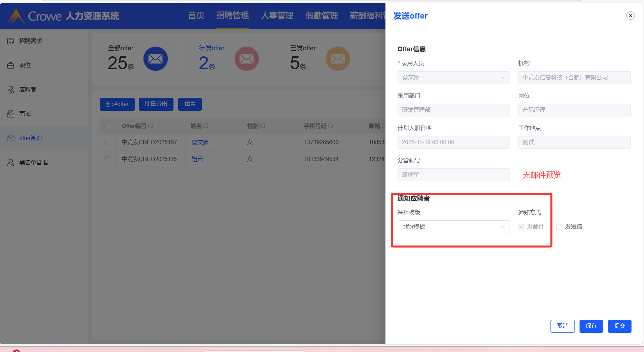The width and height of the screenshot is (644, 352).
Task: Open 黑名单管理 in the sidebar
Action: click(44, 163)
